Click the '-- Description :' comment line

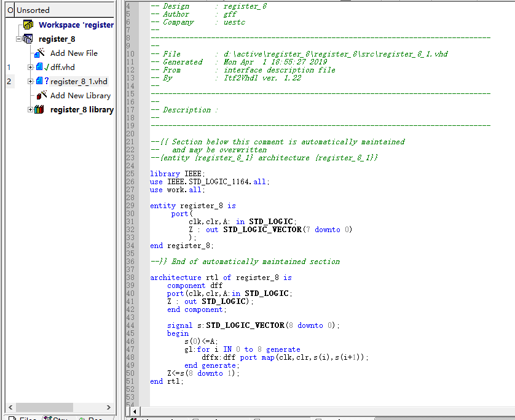(184, 110)
